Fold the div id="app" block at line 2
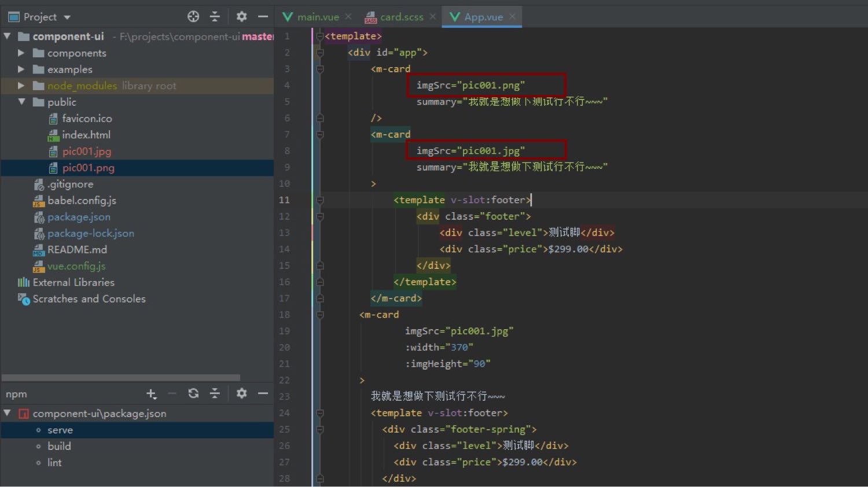 tap(320, 53)
